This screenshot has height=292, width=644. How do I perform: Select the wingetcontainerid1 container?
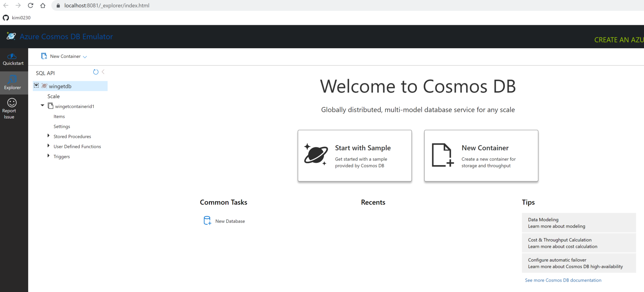pos(74,106)
